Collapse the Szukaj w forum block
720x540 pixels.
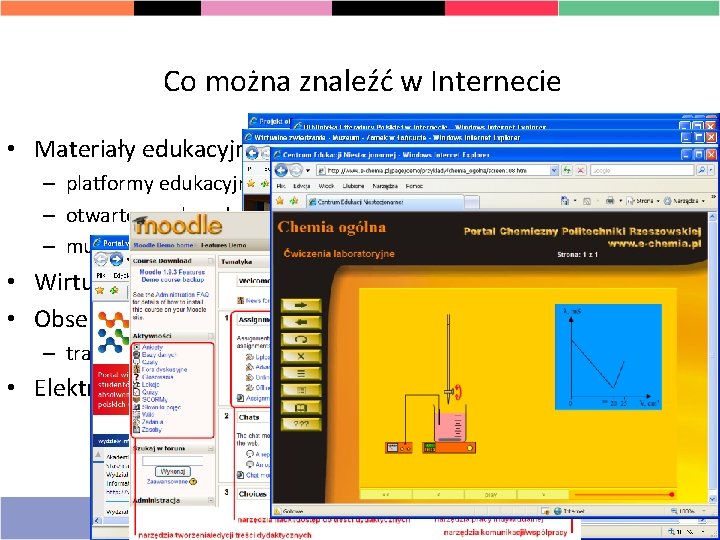coord(210,449)
